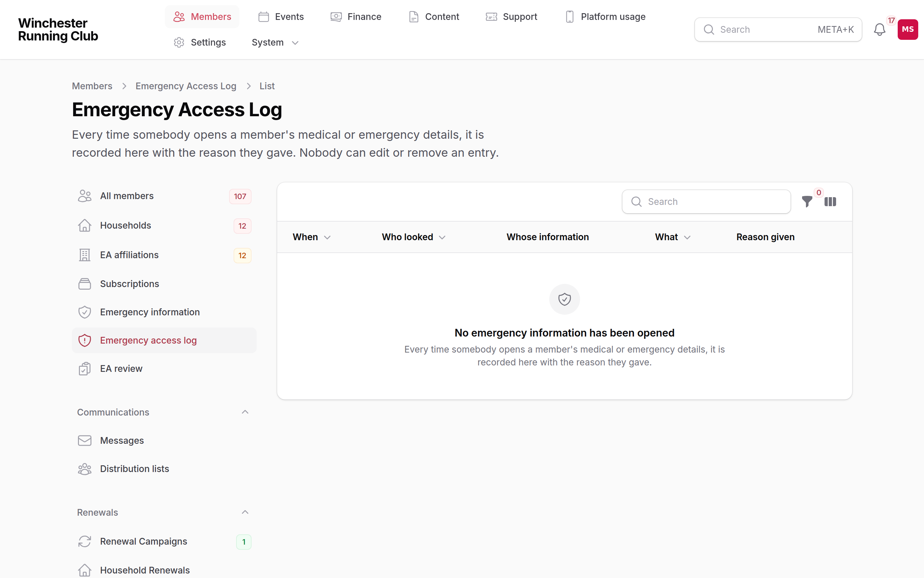
Task: Open EA review page
Action: pos(164,369)
